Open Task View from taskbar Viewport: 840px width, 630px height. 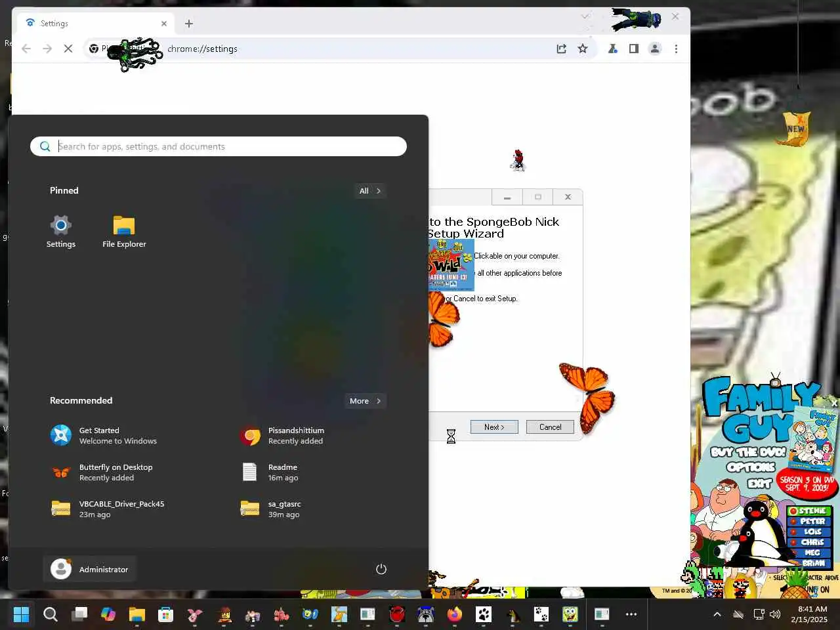pyautogui.click(x=79, y=614)
